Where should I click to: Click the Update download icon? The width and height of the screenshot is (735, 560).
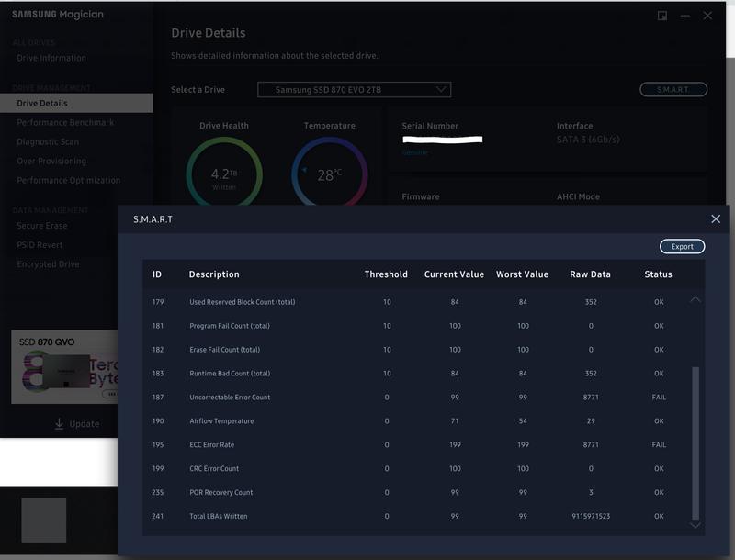point(60,423)
